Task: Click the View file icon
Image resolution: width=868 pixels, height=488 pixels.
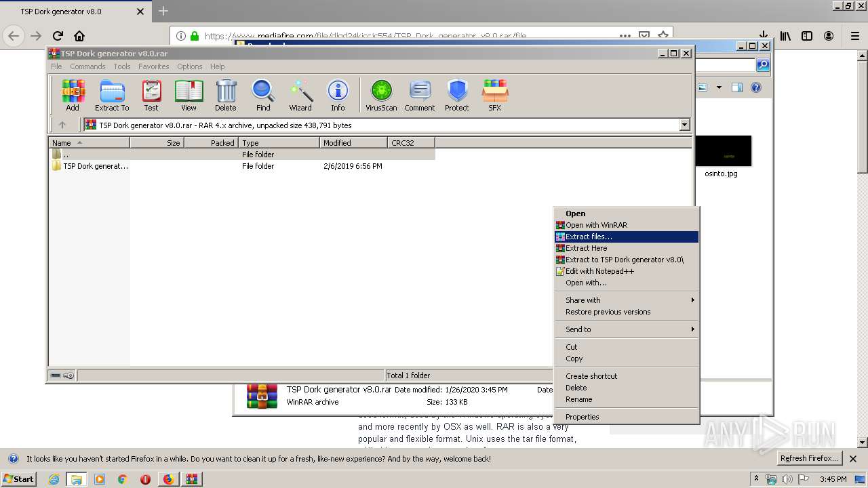Action: 189,96
